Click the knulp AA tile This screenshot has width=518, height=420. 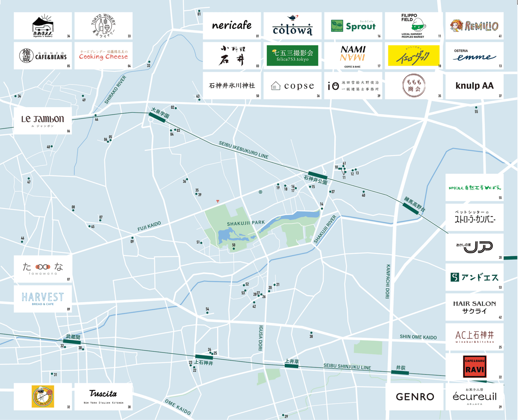(x=474, y=86)
